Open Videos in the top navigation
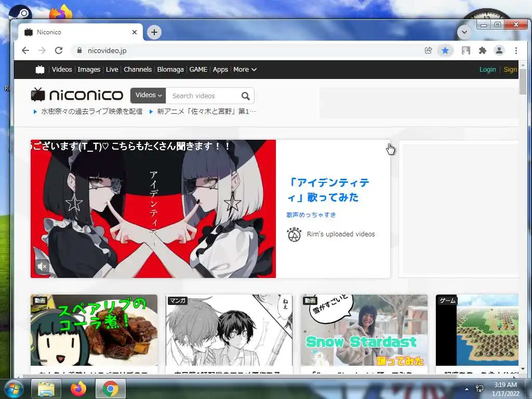 [62, 70]
